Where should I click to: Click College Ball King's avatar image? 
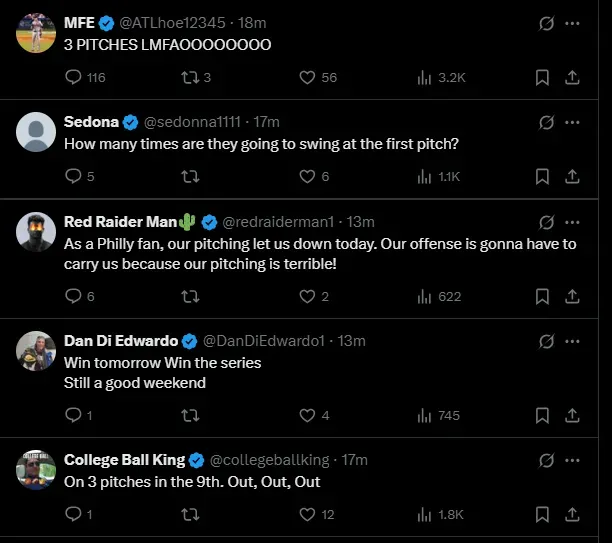(x=36, y=470)
